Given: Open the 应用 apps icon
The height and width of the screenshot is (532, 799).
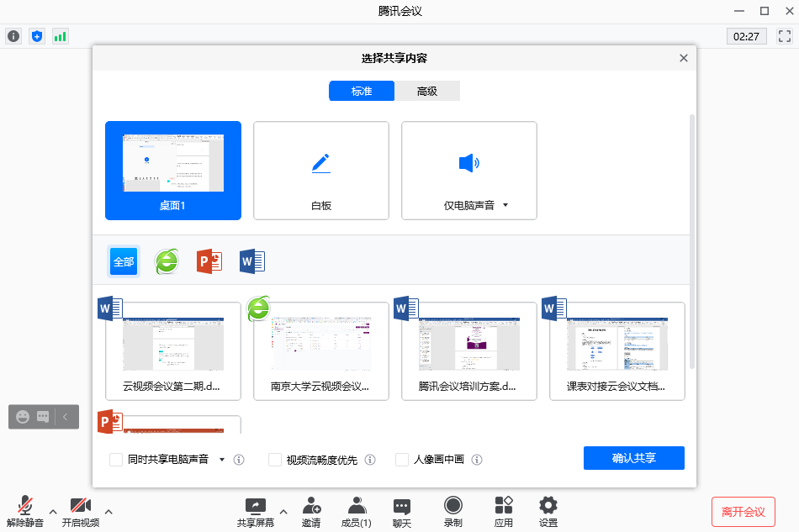Looking at the screenshot, I should point(504,512).
